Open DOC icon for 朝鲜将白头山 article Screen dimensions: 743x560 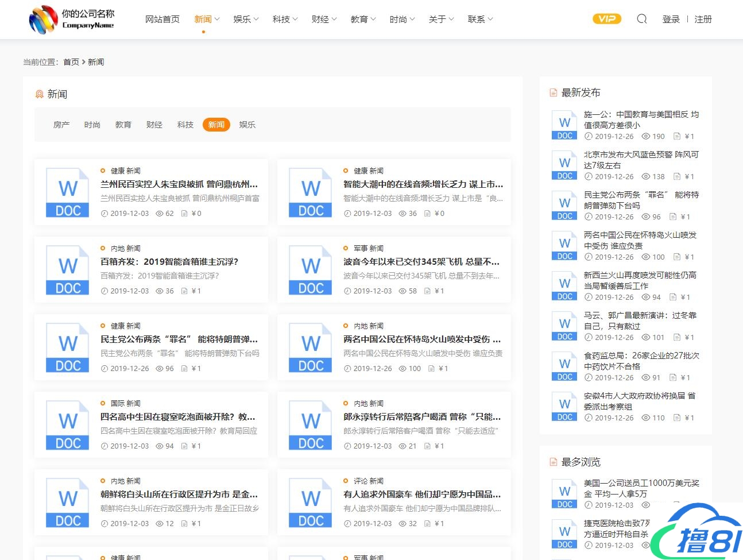(x=68, y=503)
